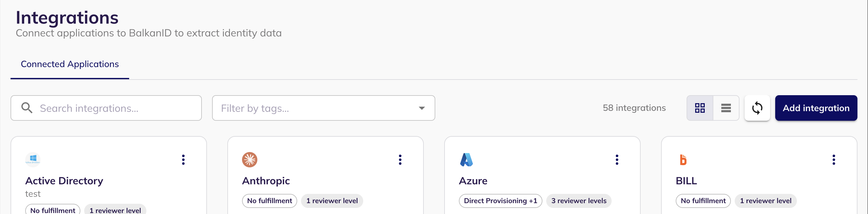Open Active Directory card options menu
Image resolution: width=868 pixels, height=214 pixels.
[183, 160]
